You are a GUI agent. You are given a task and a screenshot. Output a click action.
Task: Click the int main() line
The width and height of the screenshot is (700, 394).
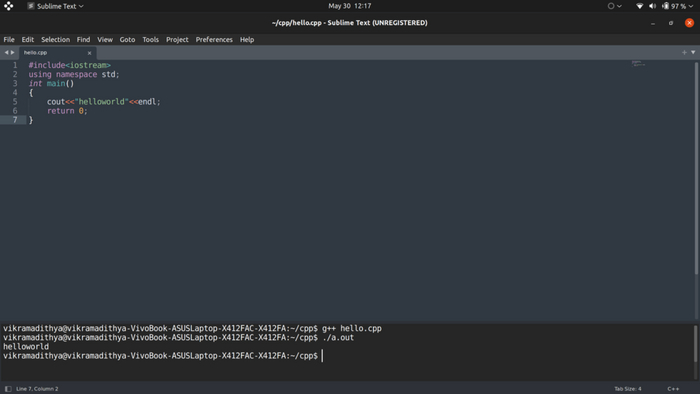point(51,83)
